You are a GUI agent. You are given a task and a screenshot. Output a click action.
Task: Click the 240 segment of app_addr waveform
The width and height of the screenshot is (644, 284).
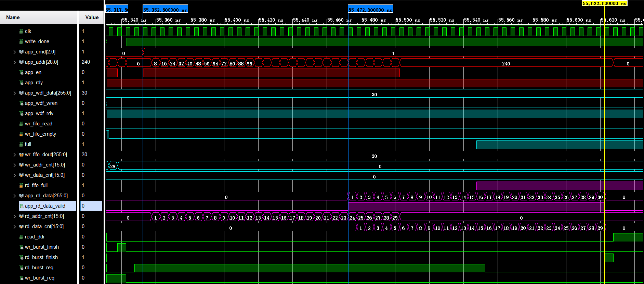pos(506,63)
